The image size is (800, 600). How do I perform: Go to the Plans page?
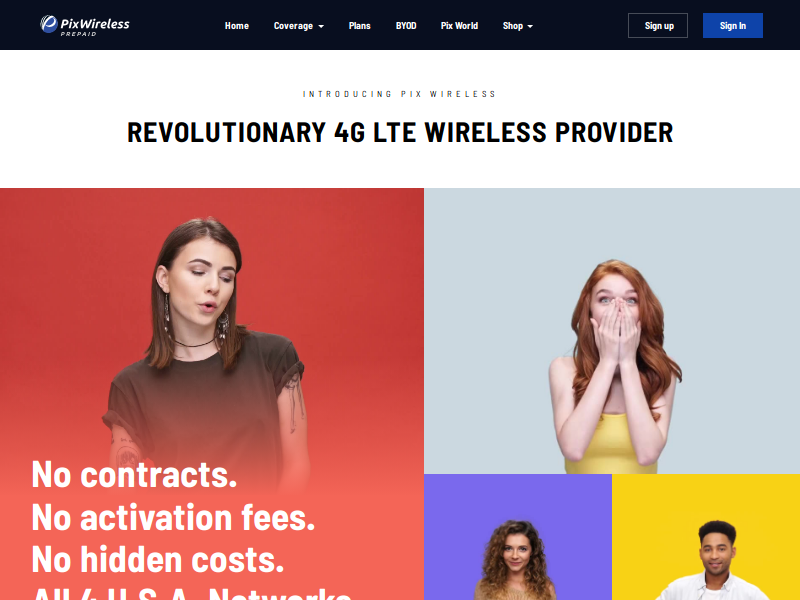pos(360,26)
